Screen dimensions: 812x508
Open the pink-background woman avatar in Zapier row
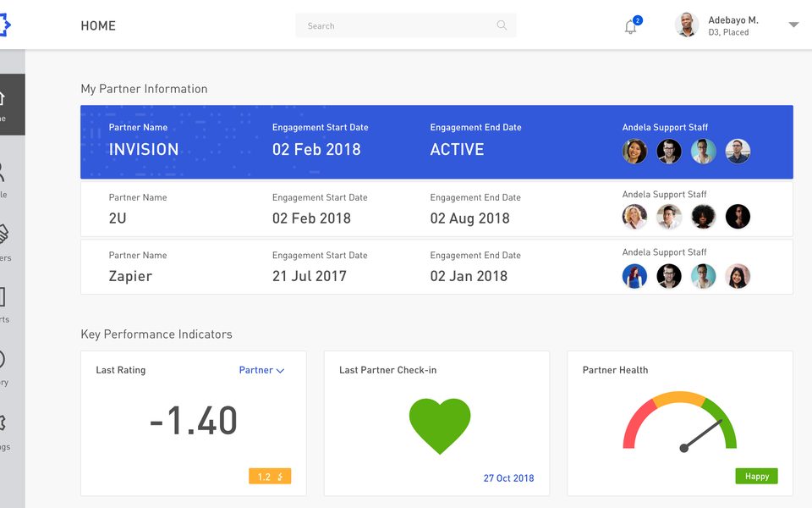tap(738, 276)
